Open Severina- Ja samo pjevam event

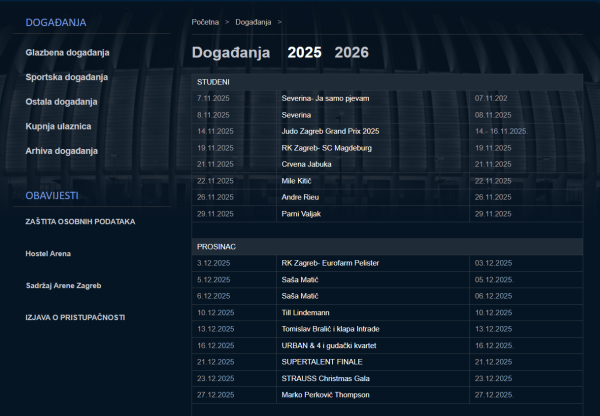click(325, 99)
